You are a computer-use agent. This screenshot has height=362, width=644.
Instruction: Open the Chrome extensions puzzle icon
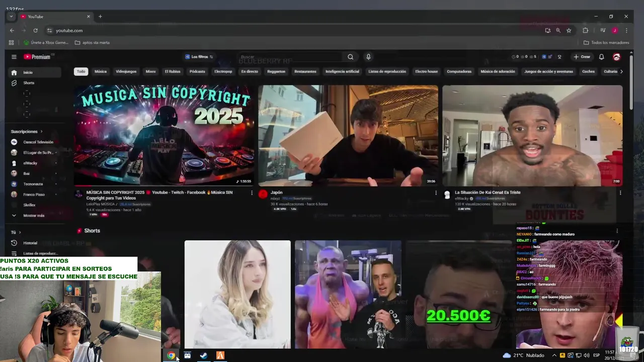(585, 30)
